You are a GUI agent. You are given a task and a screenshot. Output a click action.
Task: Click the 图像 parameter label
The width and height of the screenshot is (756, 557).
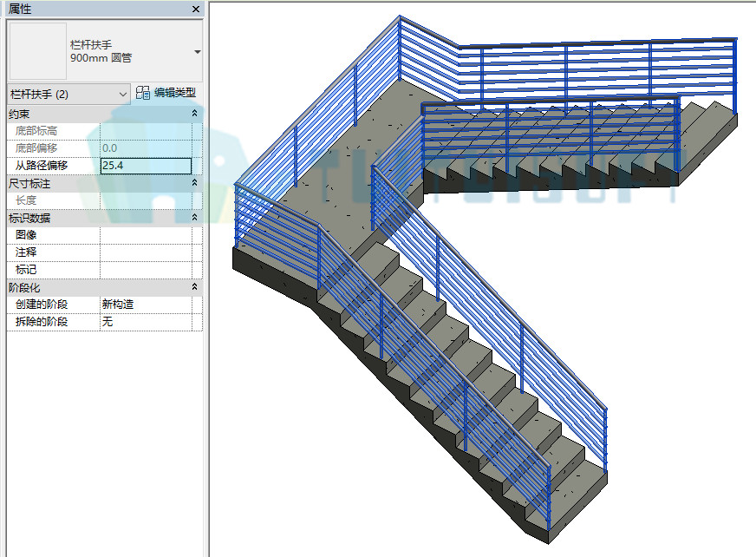(26, 235)
